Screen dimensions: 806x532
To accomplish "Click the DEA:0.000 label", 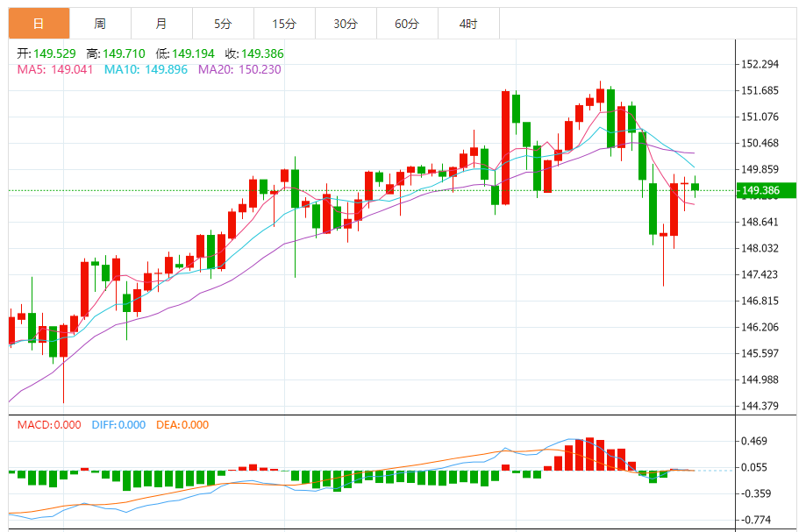I will coord(182,425).
